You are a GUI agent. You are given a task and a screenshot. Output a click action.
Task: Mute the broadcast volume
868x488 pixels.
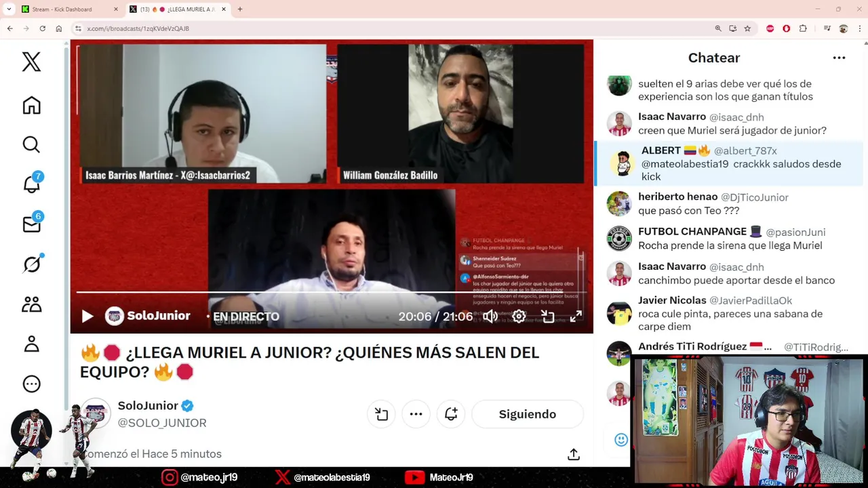coord(490,317)
